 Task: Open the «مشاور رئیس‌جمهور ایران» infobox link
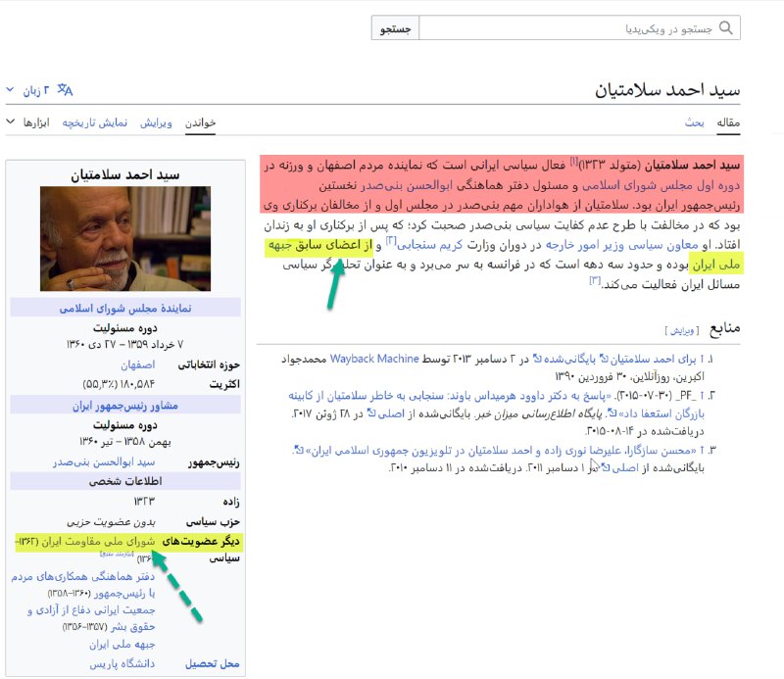click(125, 406)
